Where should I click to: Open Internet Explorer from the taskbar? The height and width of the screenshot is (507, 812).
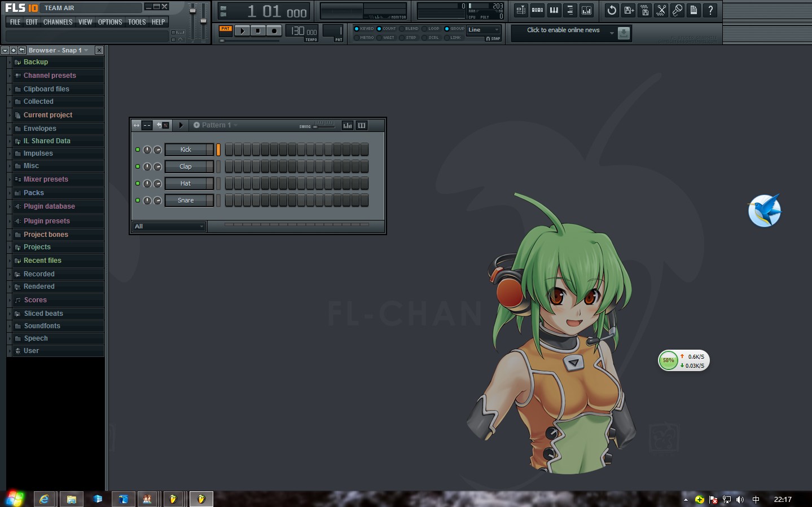click(44, 499)
